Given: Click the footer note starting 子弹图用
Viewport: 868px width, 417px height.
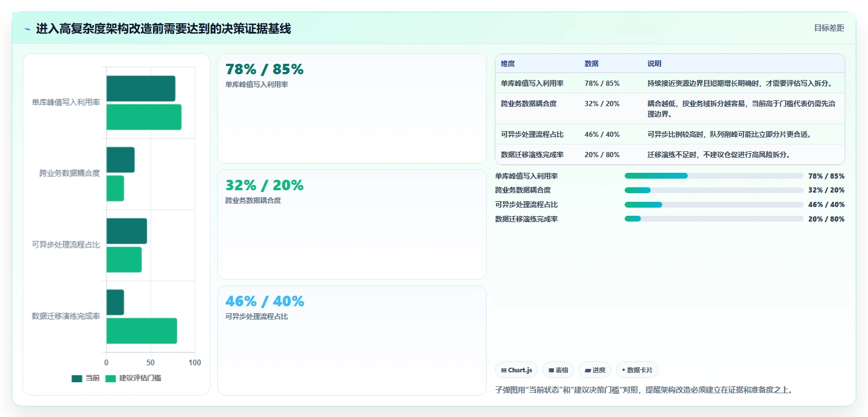Looking at the screenshot, I should [643, 390].
